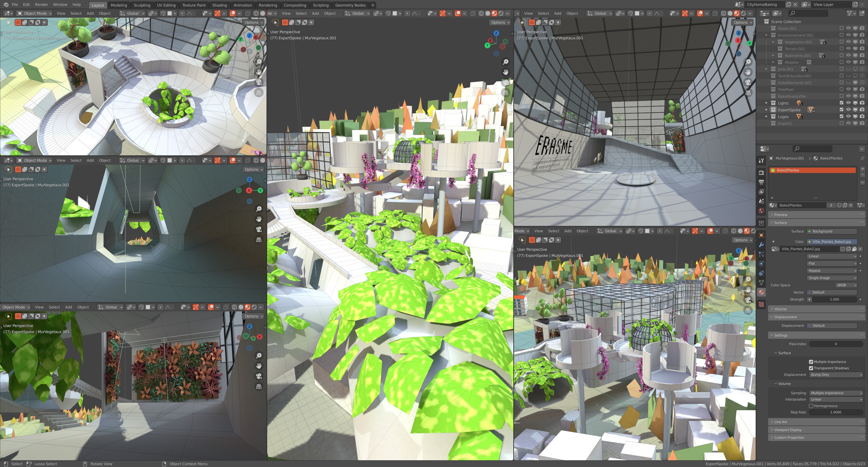Click the Texture properties tab (checker icon)
The image size is (868, 467).
pos(761,304)
